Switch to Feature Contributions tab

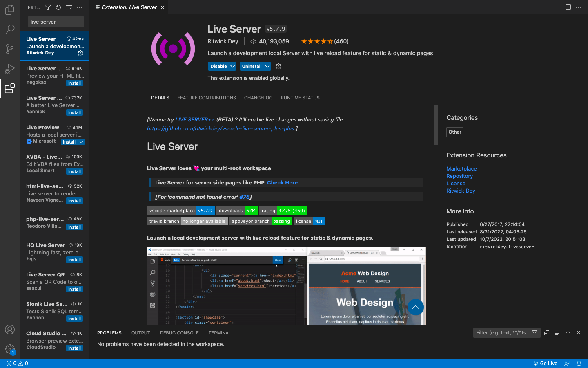(x=207, y=98)
